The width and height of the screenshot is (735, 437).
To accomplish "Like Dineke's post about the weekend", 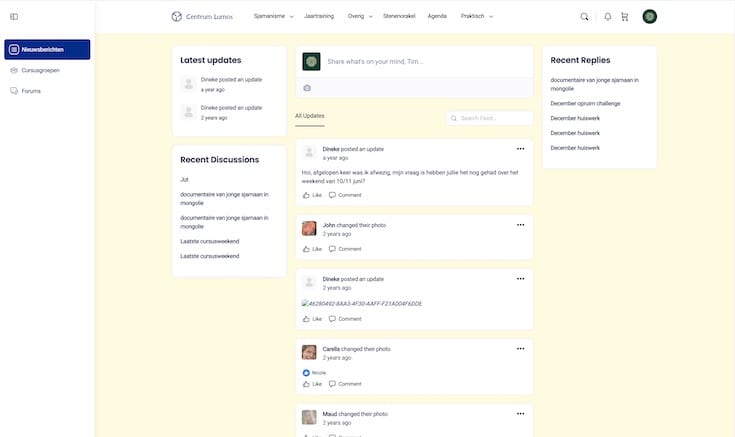I will [312, 195].
